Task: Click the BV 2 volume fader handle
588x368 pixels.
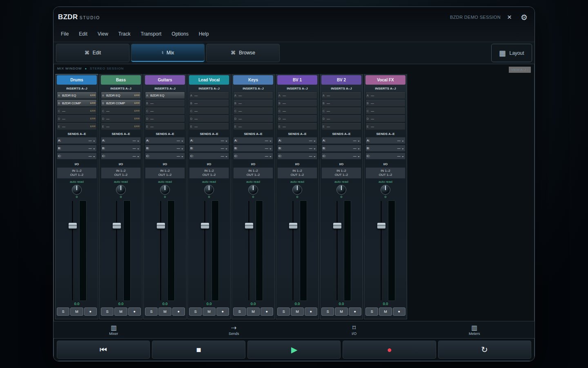Action: [337, 226]
